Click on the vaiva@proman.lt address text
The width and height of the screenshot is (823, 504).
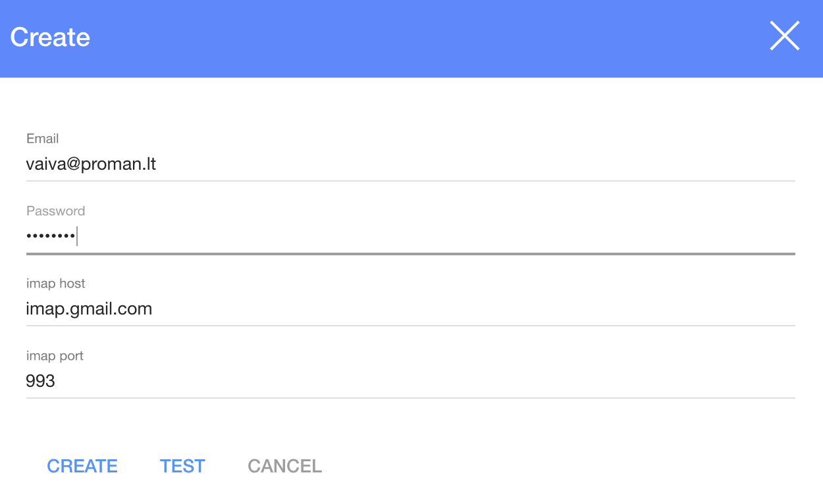pyautogui.click(x=91, y=164)
